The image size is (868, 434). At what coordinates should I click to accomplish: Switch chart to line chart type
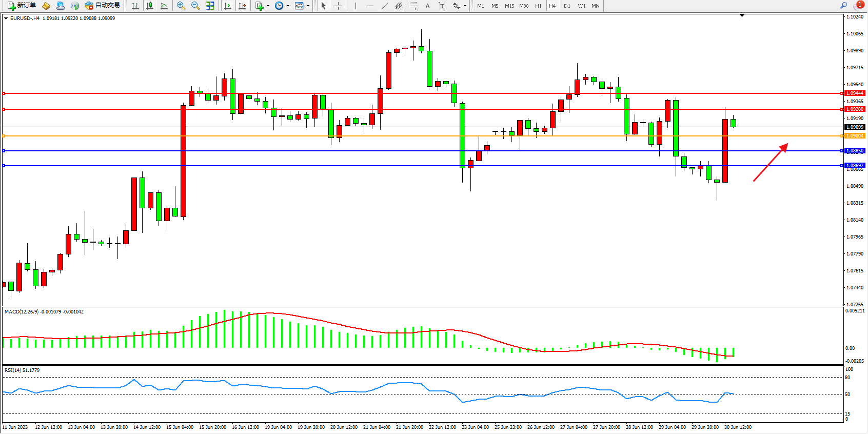164,6
